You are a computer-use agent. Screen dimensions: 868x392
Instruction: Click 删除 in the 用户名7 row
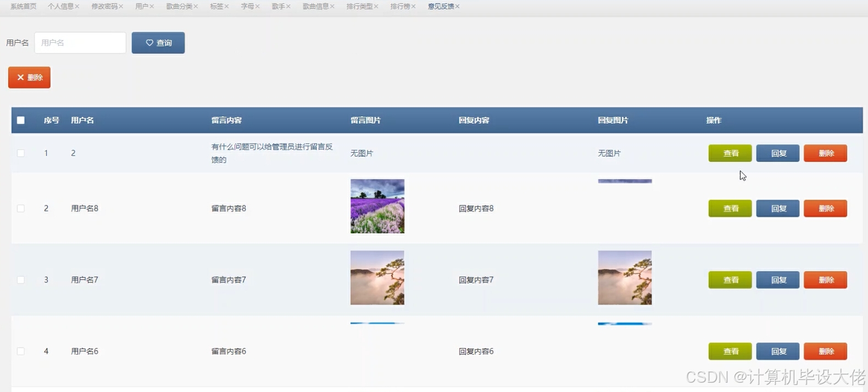[x=825, y=280]
